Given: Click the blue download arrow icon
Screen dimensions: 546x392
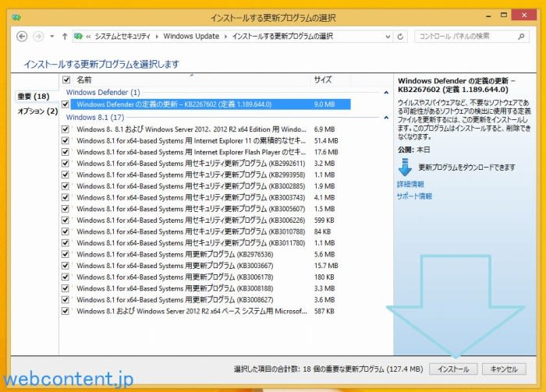Looking at the screenshot, I should point(405,167).
